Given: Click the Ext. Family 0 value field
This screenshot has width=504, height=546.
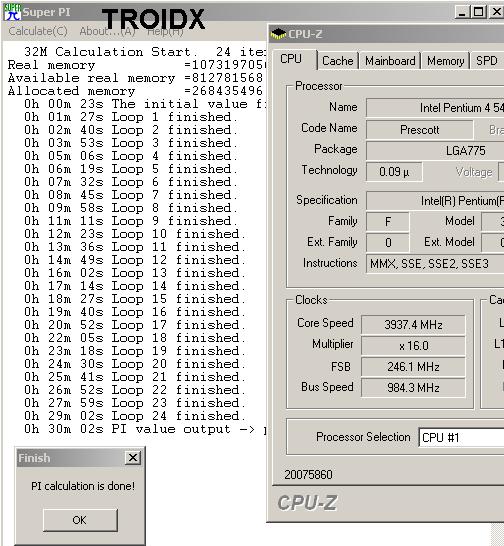Looking at the screenshot, I should pyautogui.click(x=388, y=242).
